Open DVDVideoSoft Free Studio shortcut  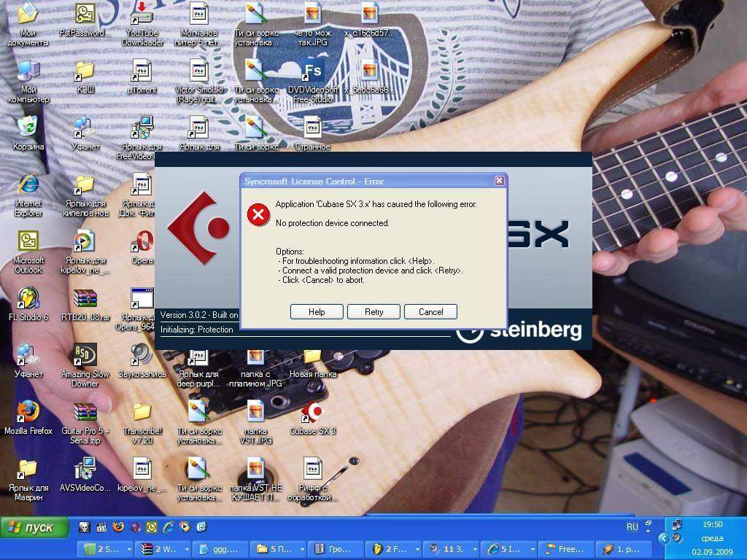click(x=312, y=81)
